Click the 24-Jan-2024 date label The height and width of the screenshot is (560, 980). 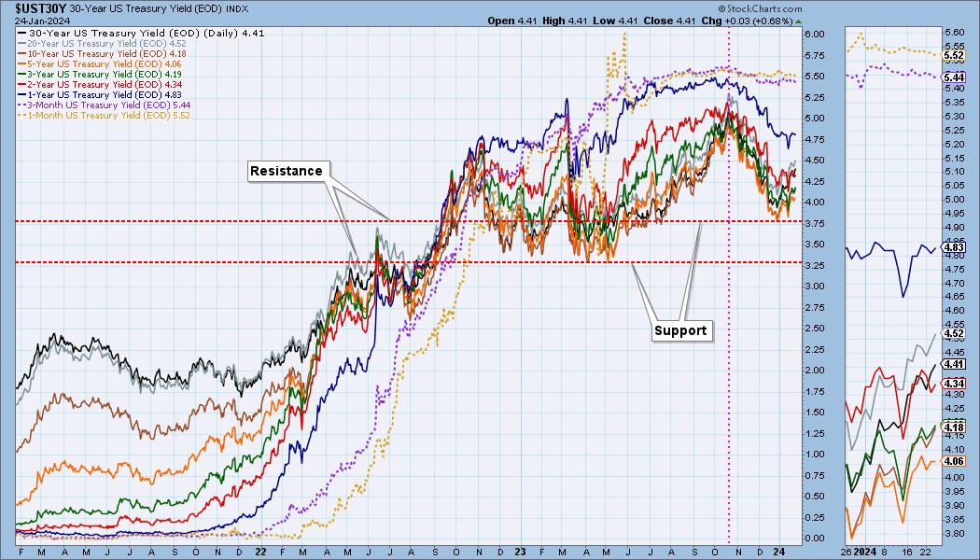(43, 21)
